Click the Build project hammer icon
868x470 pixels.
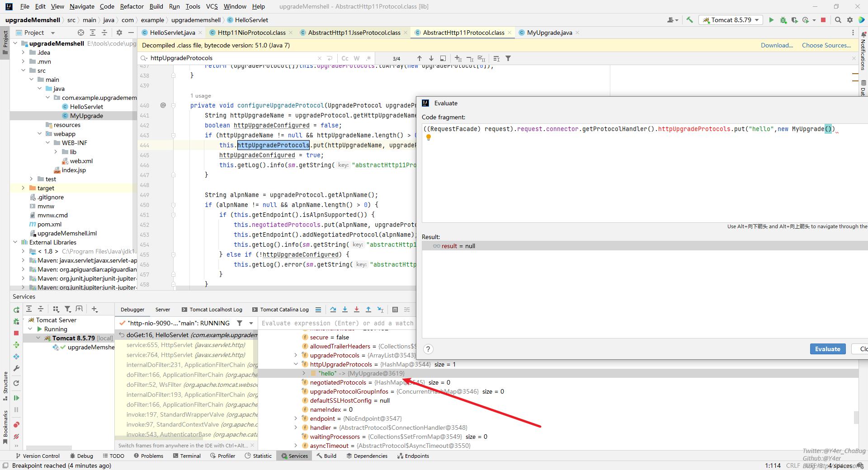[x=689, y=20]
